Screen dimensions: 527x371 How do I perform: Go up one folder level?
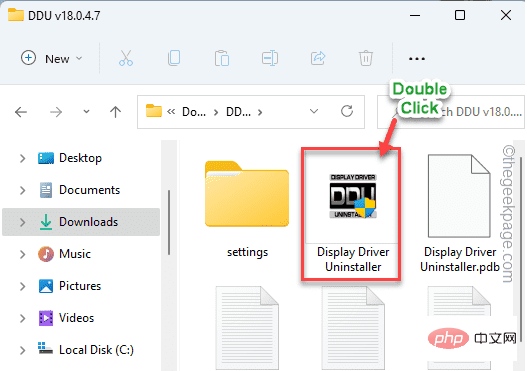point(115,112)
